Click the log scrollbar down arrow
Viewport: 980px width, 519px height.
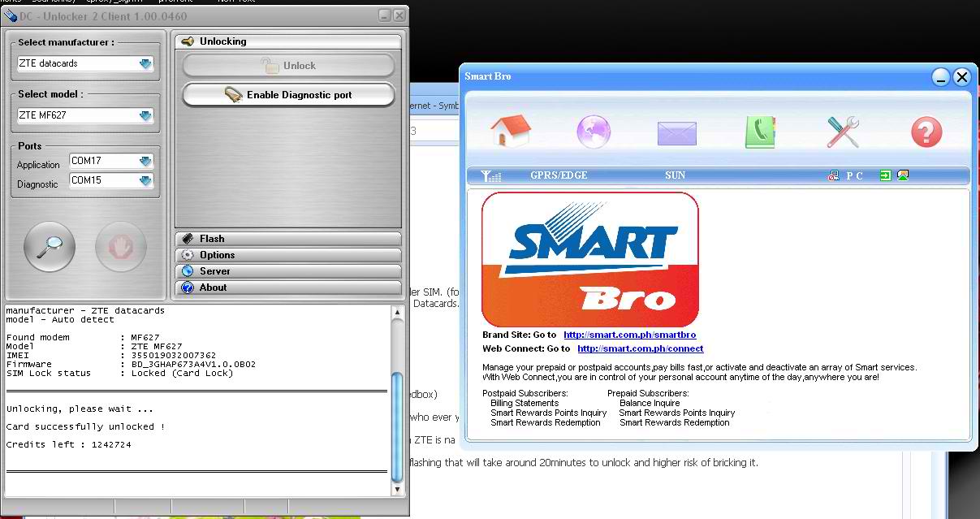point(397,490)
